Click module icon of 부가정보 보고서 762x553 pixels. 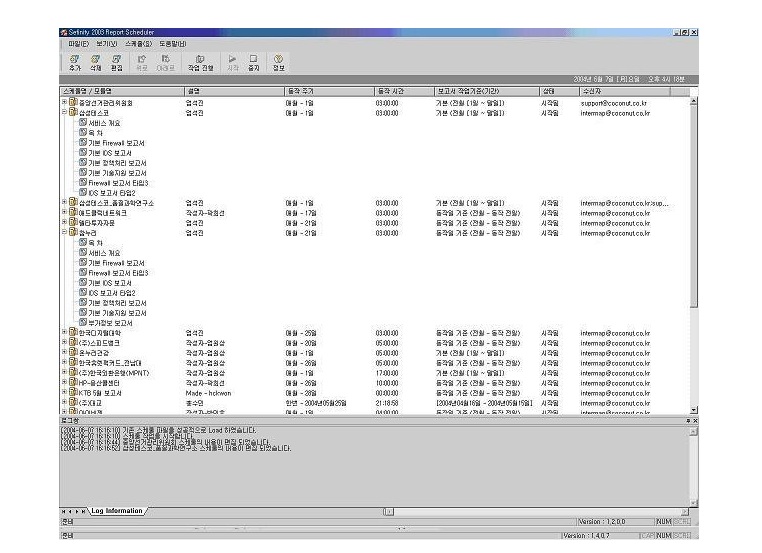click(83, 322)
